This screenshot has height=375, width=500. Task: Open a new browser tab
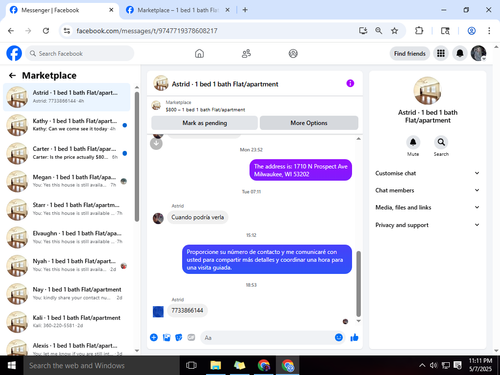pyautogui.click(x=245, y=10)
